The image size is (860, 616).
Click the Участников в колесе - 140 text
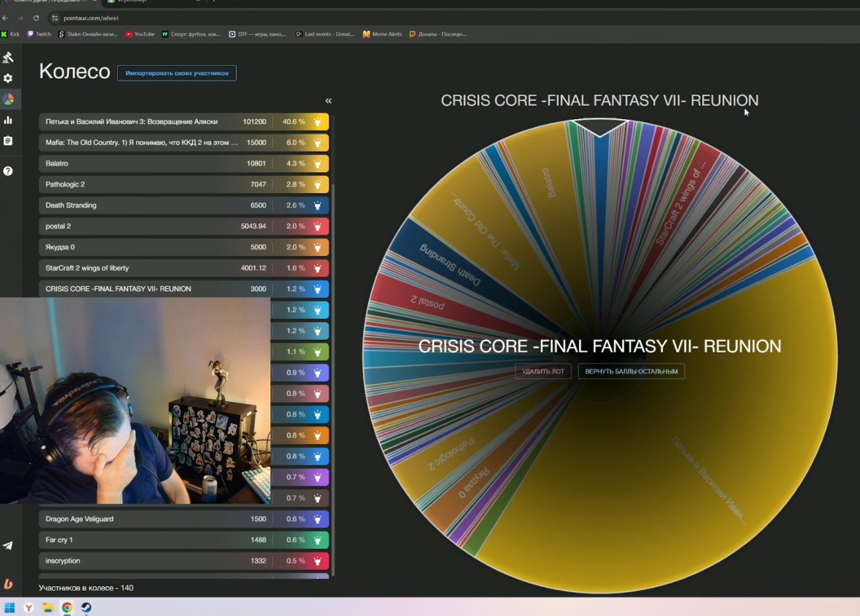click(86, 588)
